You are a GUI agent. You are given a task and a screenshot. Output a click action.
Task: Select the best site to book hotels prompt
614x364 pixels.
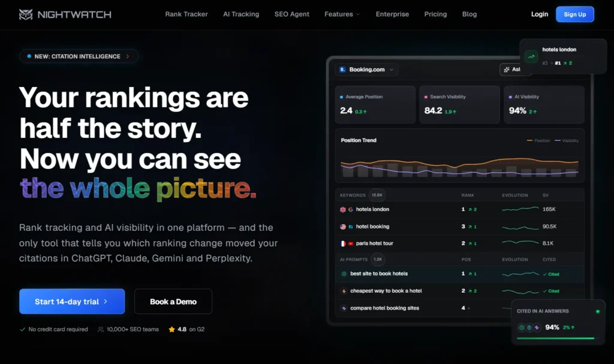click(x=460, y=274)
